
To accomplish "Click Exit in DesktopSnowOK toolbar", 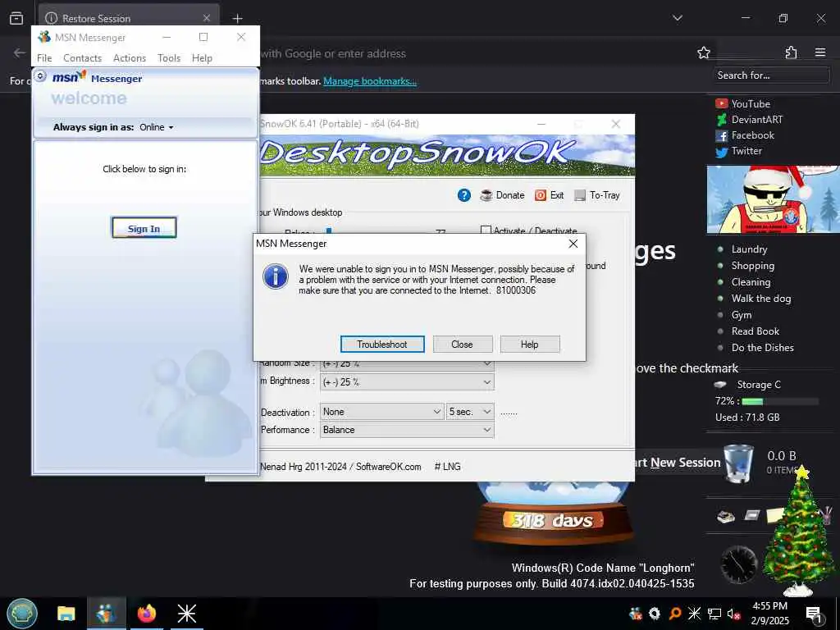I will coord(549,195).
